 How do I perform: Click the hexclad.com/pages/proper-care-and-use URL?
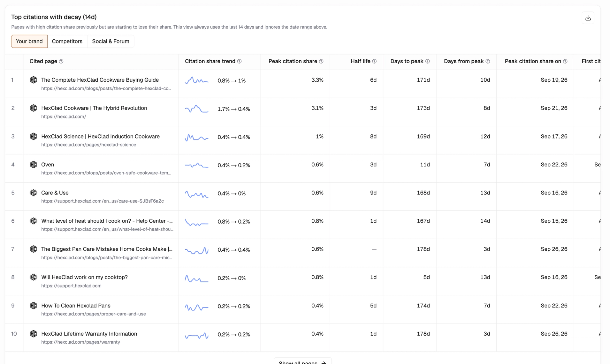click(x=93, y=314)
